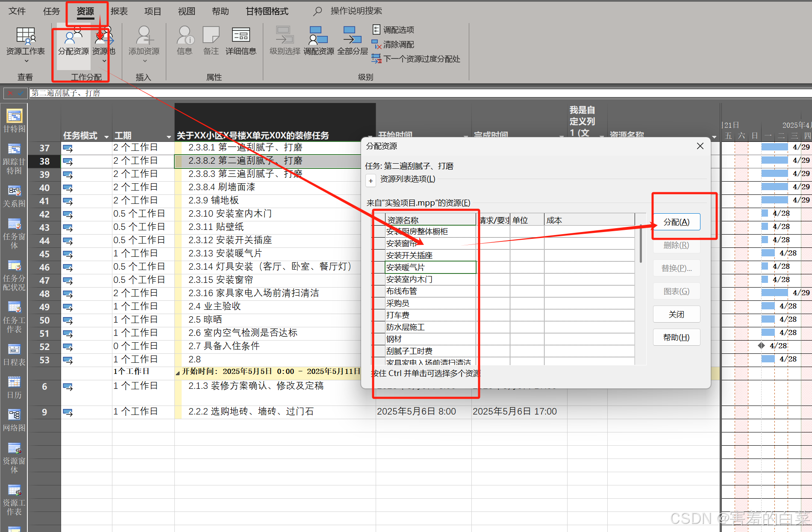Click task mode icon in row 37
Screen dimensions: 812x532
pyautogui.click(x=68, y=148)
